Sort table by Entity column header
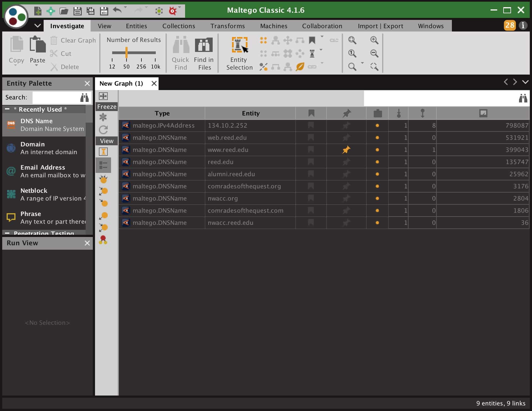The image size is (532, 411). 250,113
